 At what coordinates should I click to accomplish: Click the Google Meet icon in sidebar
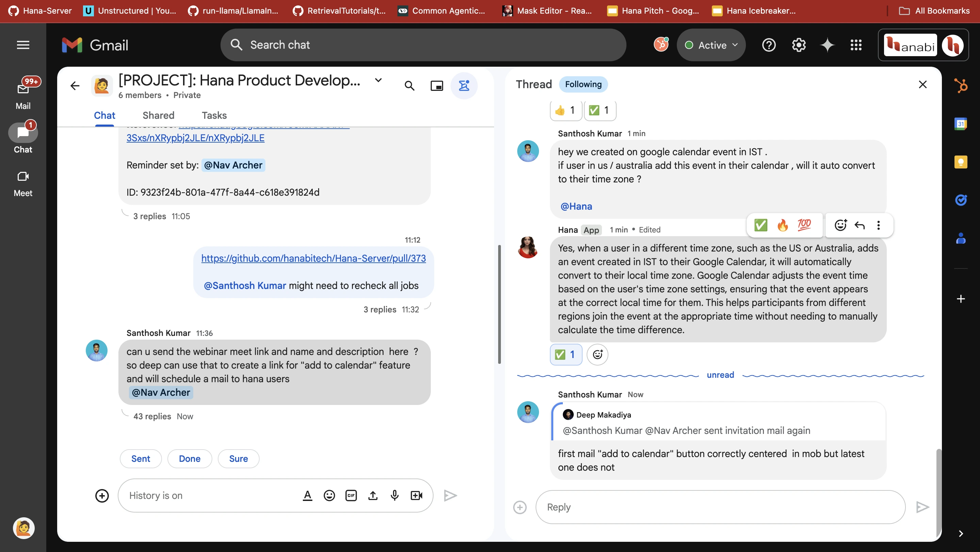[x=23, y=176]
